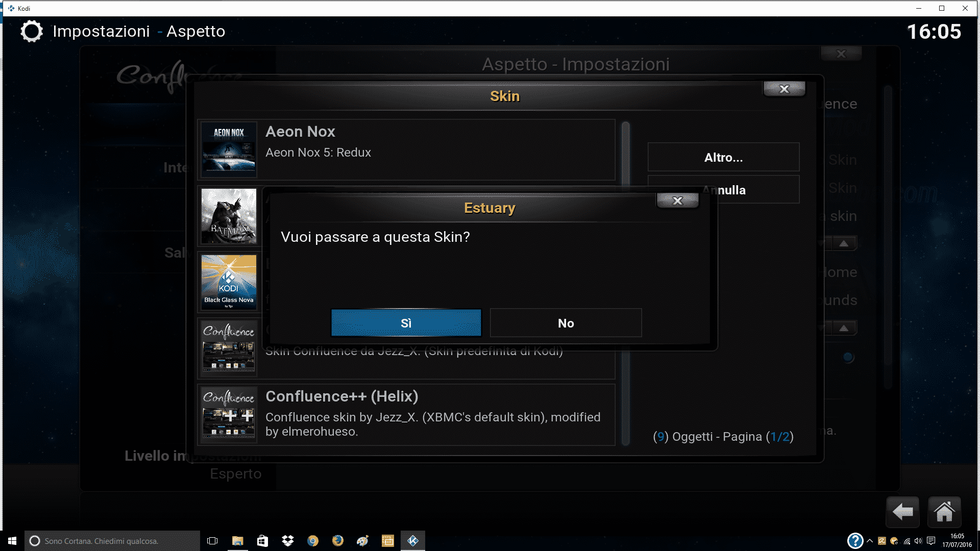This screenshot has height=551, width=980.
Task: Open Task View from taskbar
Action: [x=212, y=541]
